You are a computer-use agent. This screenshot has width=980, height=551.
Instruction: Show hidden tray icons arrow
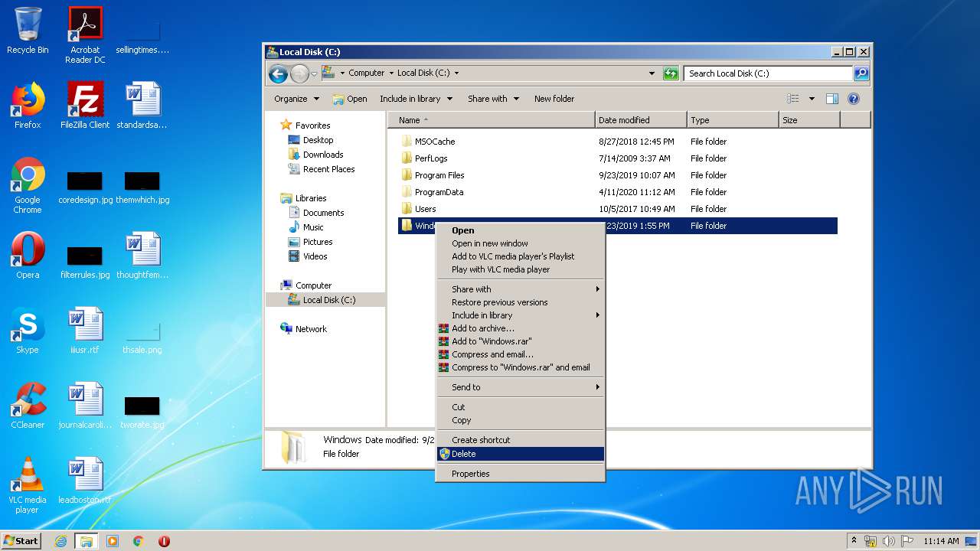coord(854,541)
